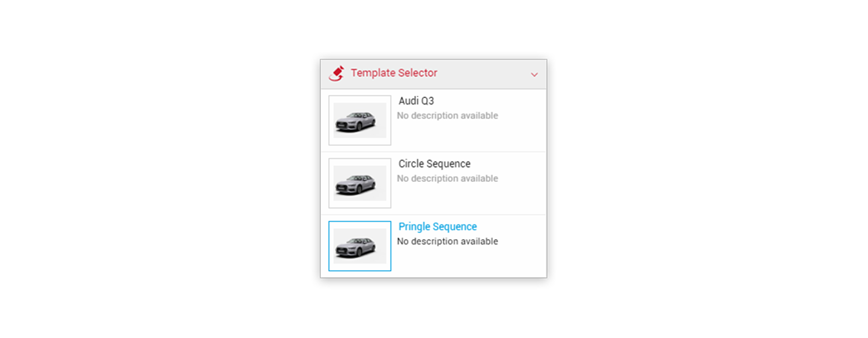Click the Audi Q3 description text
The height and width of the screenshot is (338, 868).
coord(447,116)
